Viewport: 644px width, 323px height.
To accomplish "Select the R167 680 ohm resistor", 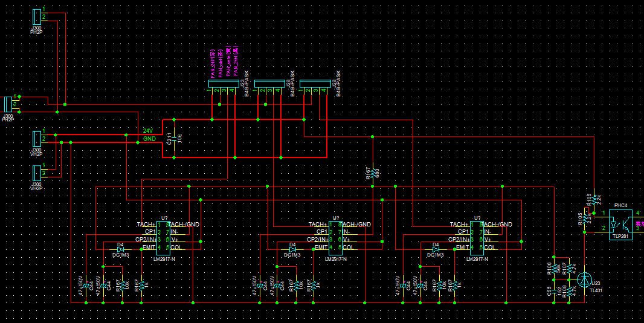I will 373,174.
